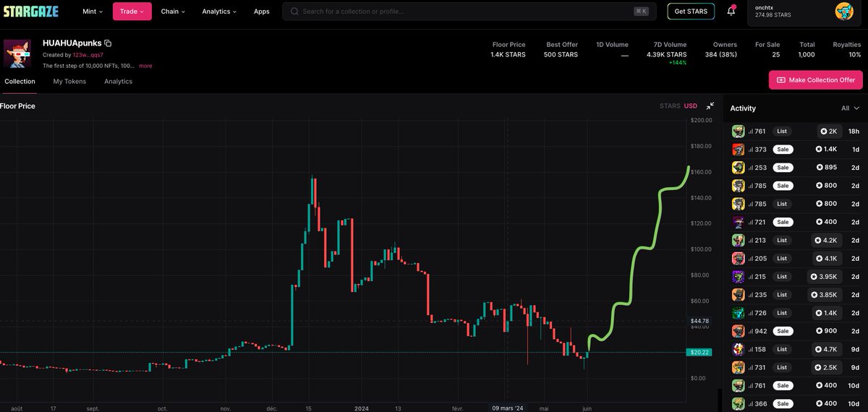Switch chart price to USD

[x=691, y=106]
